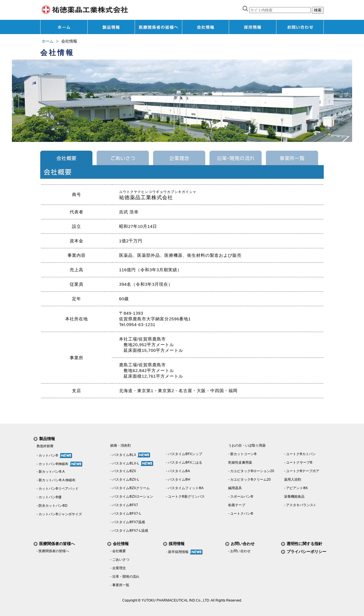
Task: Open footer link スポールバン®
Action: (x=241, y=497)
